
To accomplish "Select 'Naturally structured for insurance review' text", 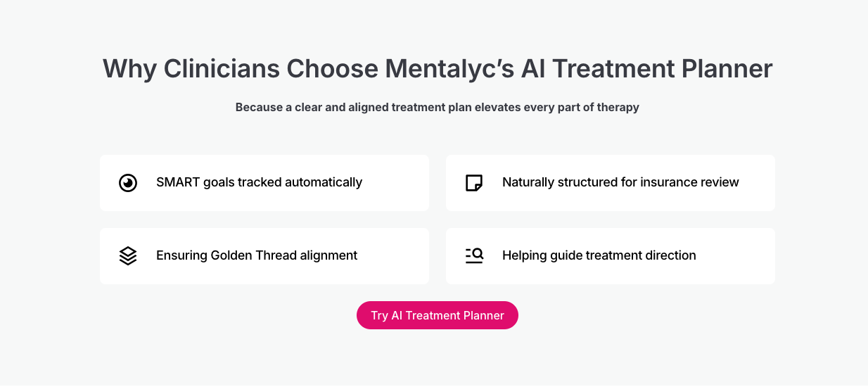I will [x=620, y=183].
